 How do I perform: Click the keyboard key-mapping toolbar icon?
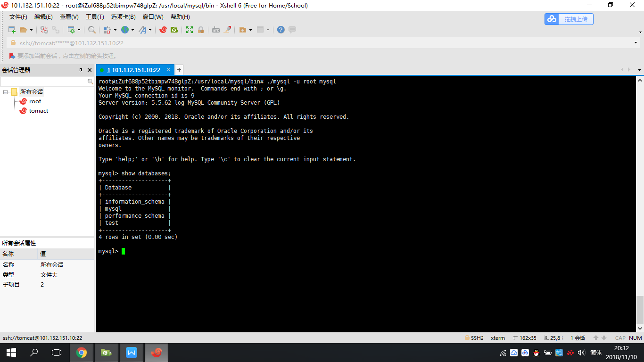(x=216, y=30)
